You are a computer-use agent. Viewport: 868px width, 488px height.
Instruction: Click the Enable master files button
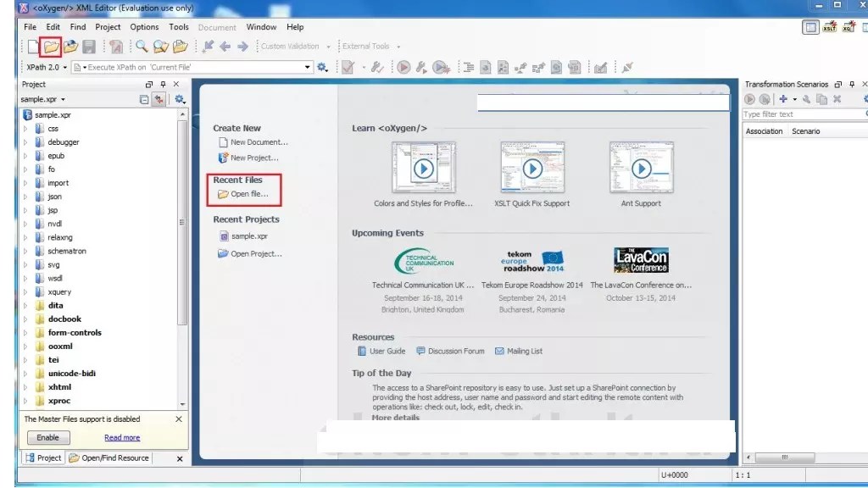pyautogui.click(x=48, y=438)
